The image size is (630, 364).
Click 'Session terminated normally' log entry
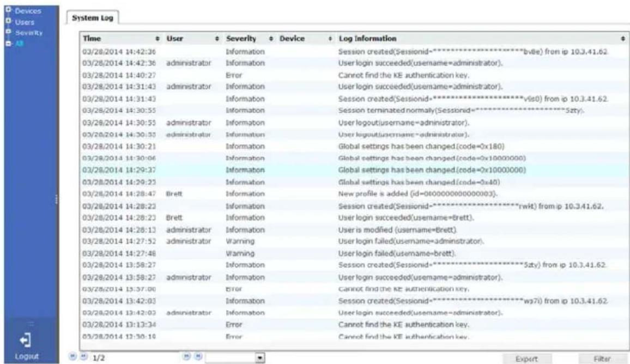(x=461, y=110)
